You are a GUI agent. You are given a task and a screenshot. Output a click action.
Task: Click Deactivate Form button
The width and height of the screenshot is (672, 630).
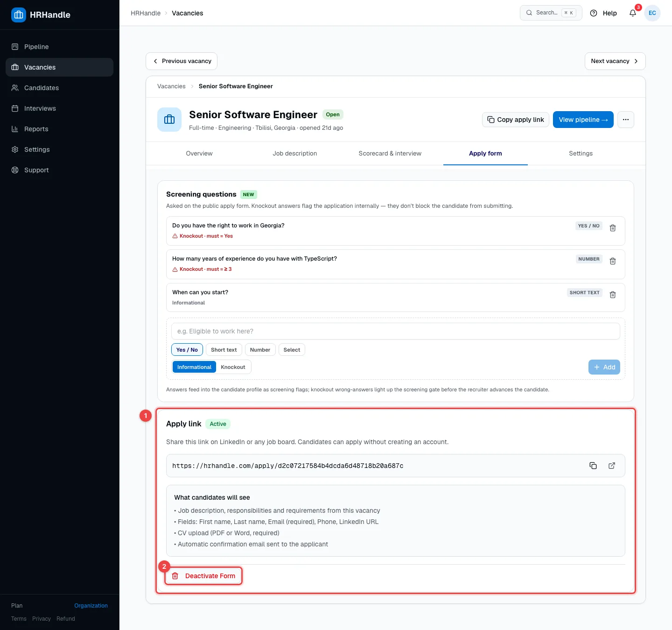(203, 576)
